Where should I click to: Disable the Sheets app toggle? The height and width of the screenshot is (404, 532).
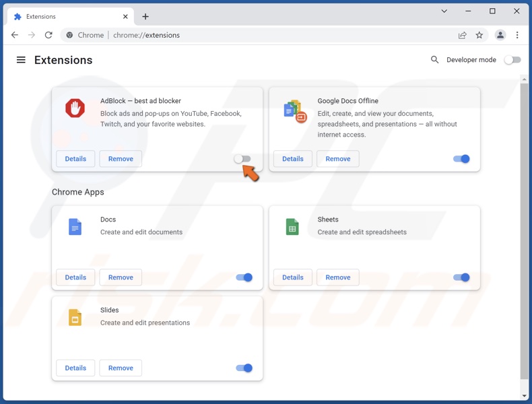461,277
